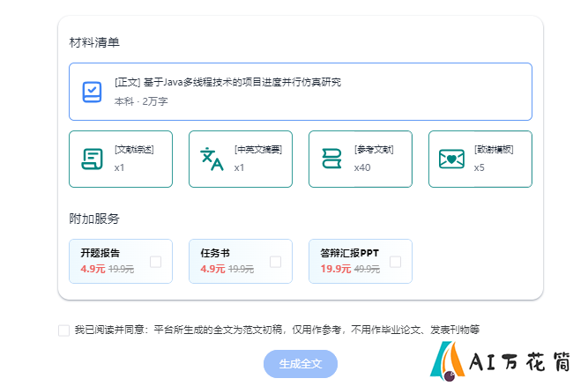Tick the 答辩汇报PPT checkbox

pos(395,262)
